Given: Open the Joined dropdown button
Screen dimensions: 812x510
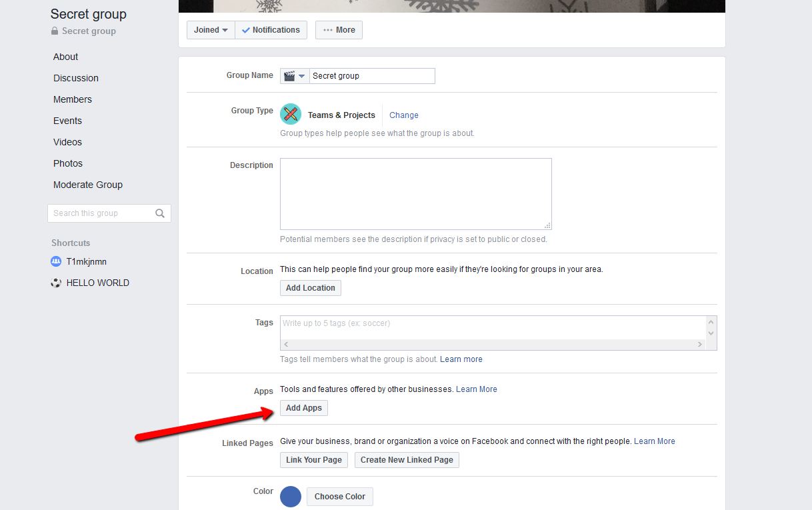Looking at the screenshot, I should (x=211, y=30).
